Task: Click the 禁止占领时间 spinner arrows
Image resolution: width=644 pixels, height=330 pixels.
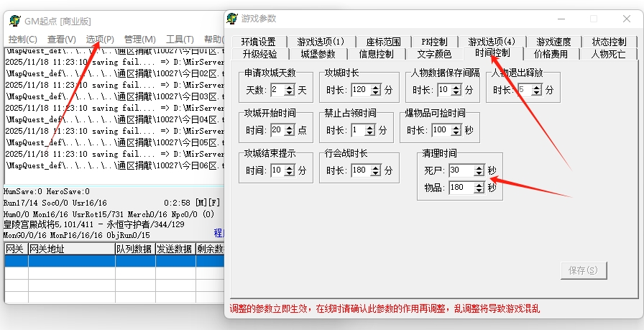Action: tap(370, 130)
